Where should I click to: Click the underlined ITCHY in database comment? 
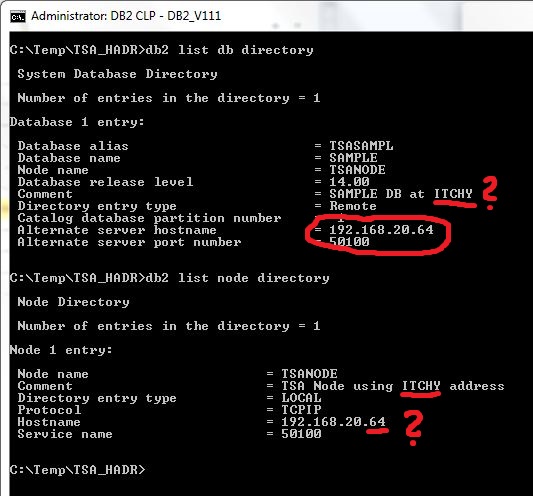[453, 194]
